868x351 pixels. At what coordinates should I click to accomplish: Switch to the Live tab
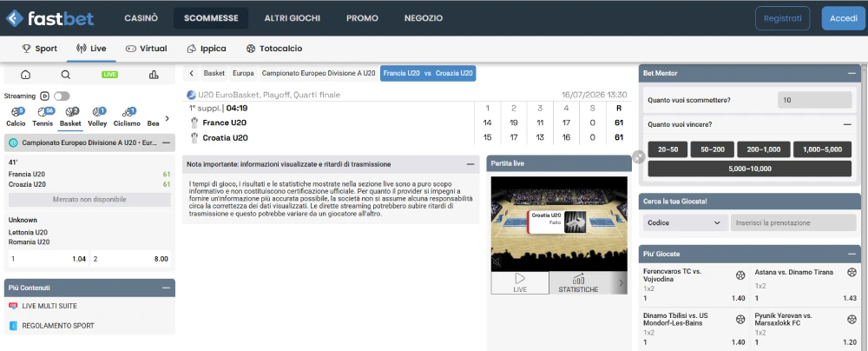click(x=91, y=49)
